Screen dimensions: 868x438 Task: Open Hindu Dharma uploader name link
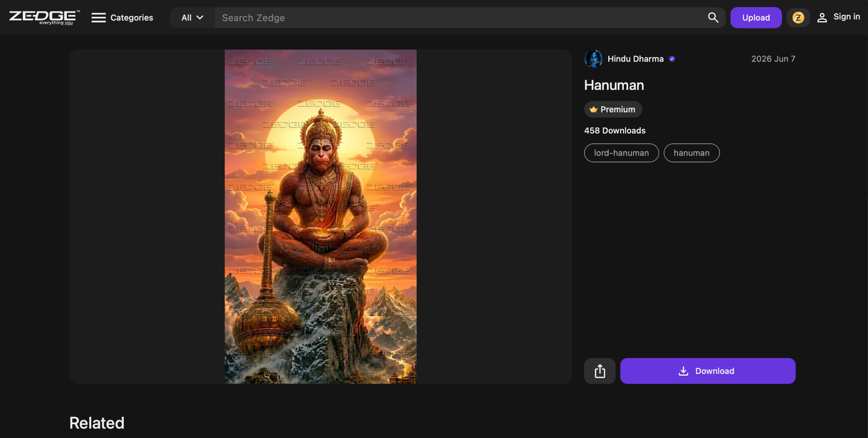tap(635, 59)
